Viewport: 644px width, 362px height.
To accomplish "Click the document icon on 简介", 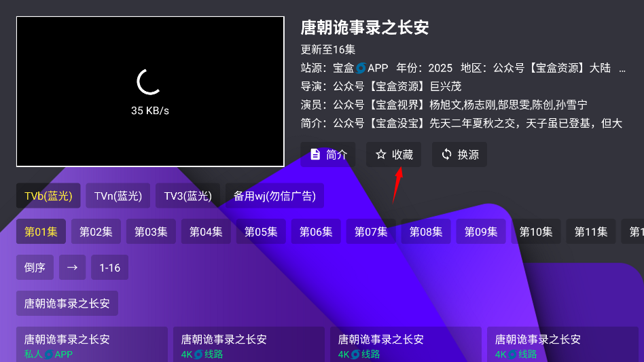I will pos(315,154).
